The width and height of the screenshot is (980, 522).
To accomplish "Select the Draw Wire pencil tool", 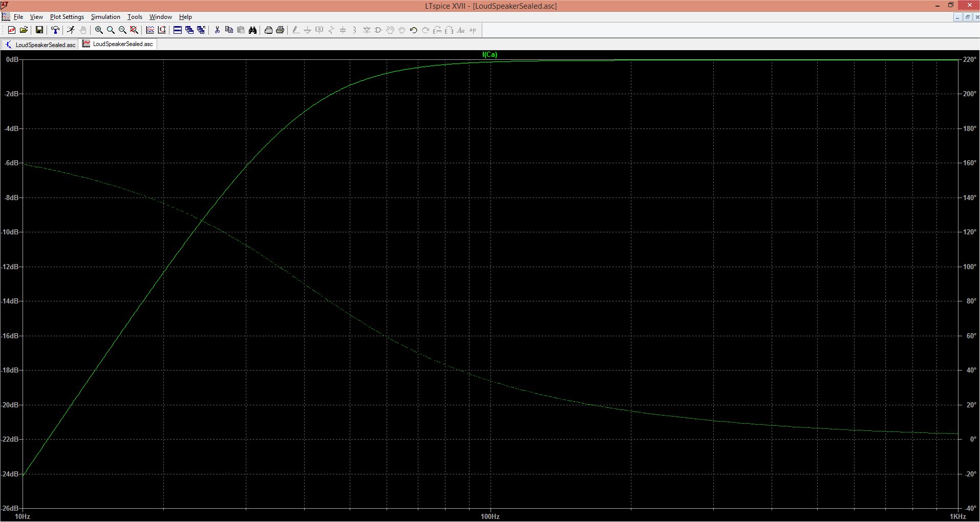I will [296, 30].
